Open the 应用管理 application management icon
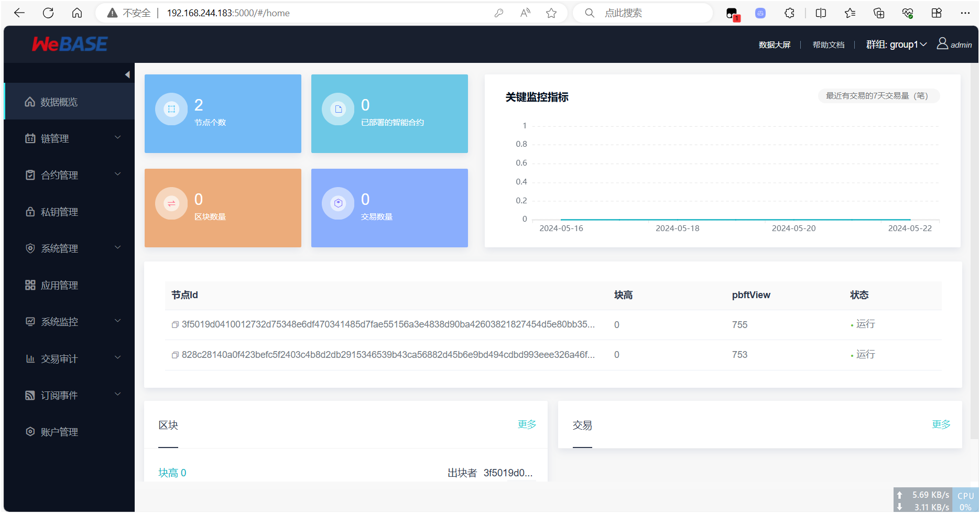980x513 pixels. tap(30, 285)
